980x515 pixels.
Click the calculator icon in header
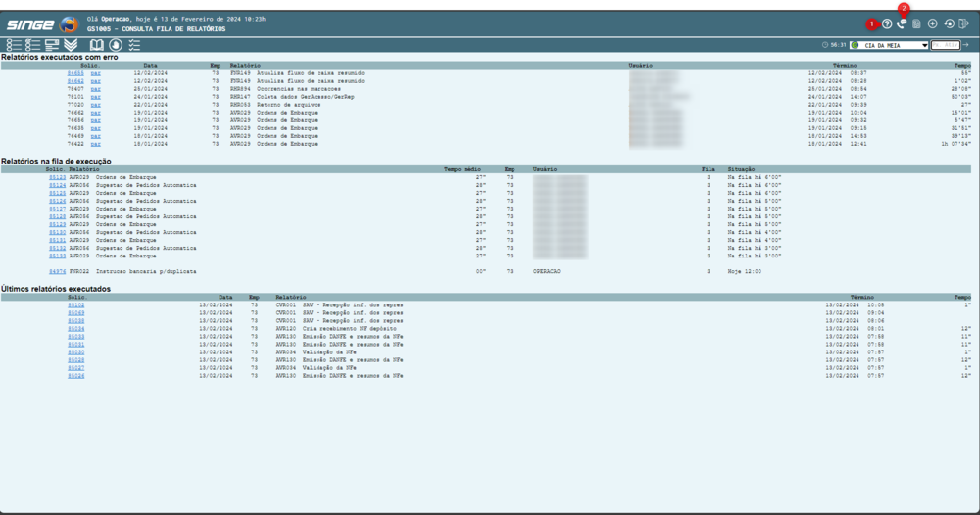coord(917,23)
